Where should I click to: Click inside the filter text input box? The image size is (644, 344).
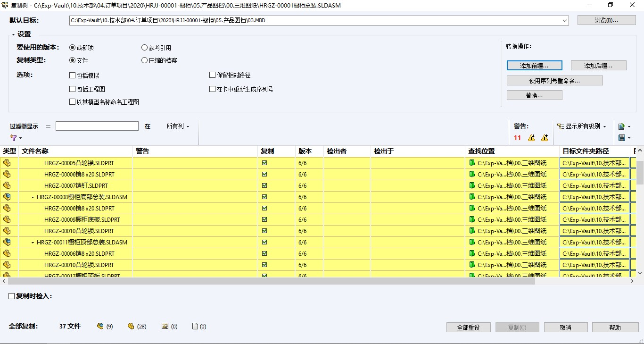97,126
